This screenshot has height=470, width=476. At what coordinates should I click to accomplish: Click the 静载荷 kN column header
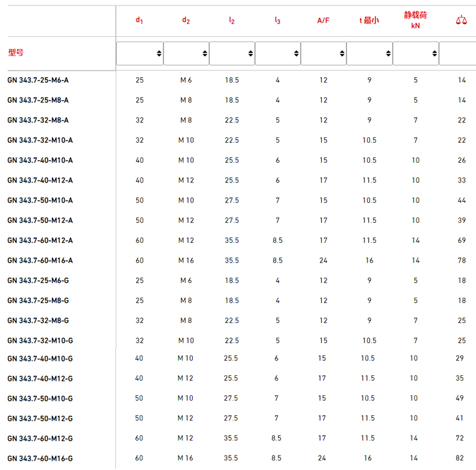pos(415,20)
